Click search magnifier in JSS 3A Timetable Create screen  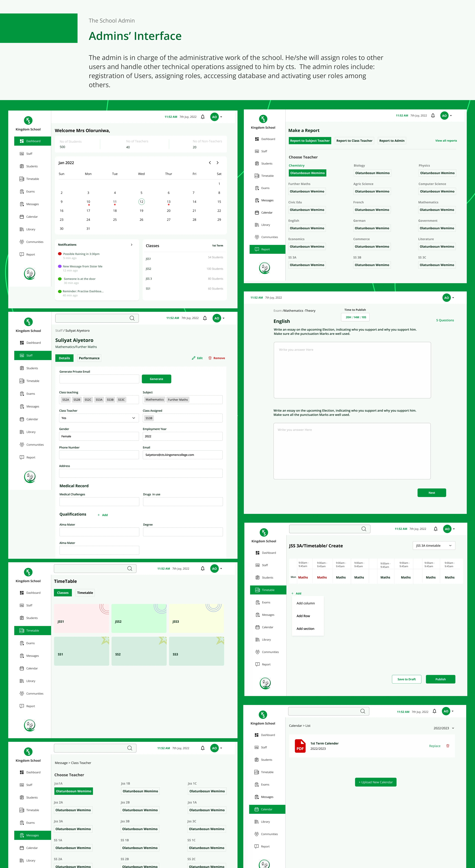point(364,529)
